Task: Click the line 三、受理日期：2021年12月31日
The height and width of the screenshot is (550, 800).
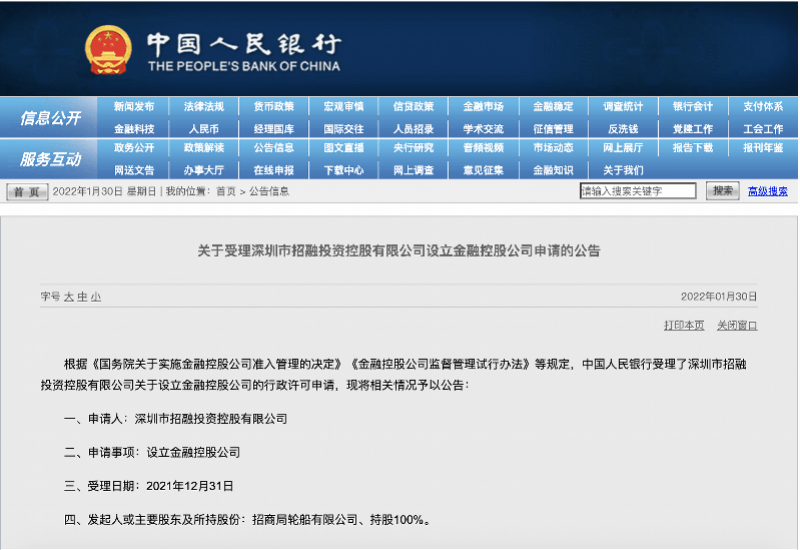Action: click(148, 486)
